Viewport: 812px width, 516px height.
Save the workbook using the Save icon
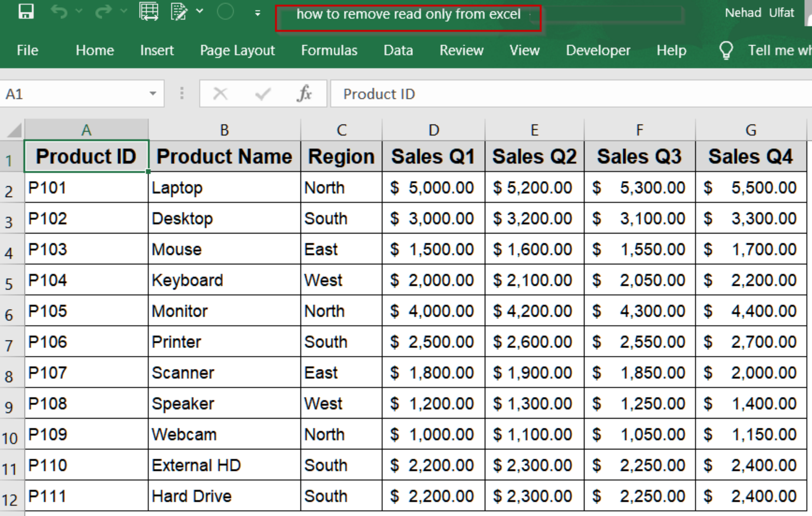pyautogui.click(x=25, y=12)
